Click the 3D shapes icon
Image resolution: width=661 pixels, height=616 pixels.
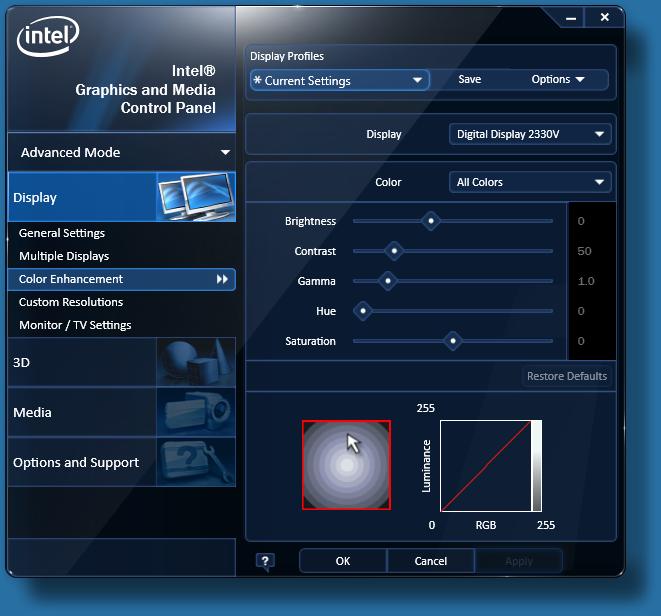coord(196,362)
